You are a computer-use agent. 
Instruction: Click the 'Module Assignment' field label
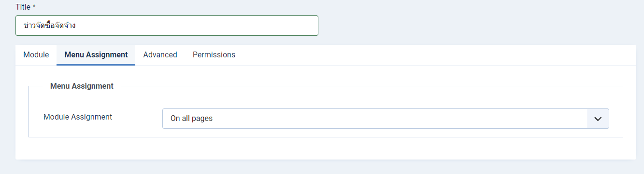78,117
